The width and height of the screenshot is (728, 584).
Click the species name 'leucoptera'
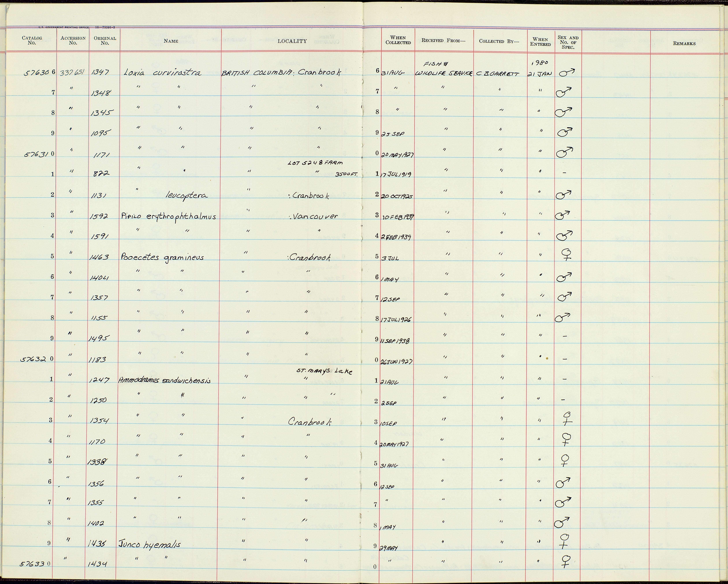pos(186,195)
